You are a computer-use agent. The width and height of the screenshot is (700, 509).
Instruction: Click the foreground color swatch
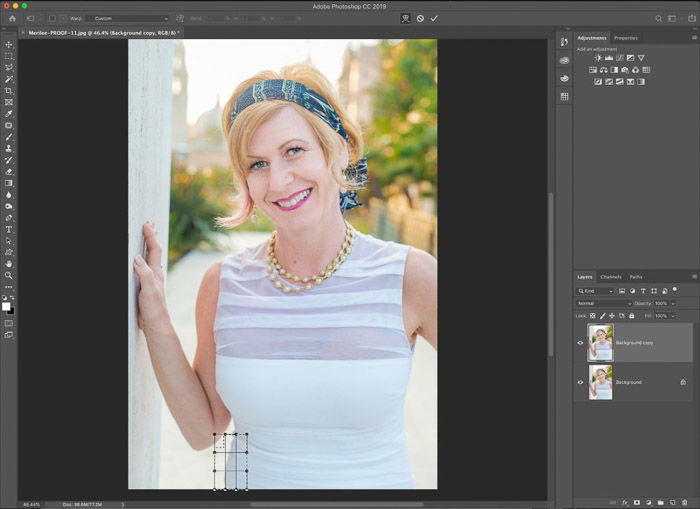[x=6, y=306]
